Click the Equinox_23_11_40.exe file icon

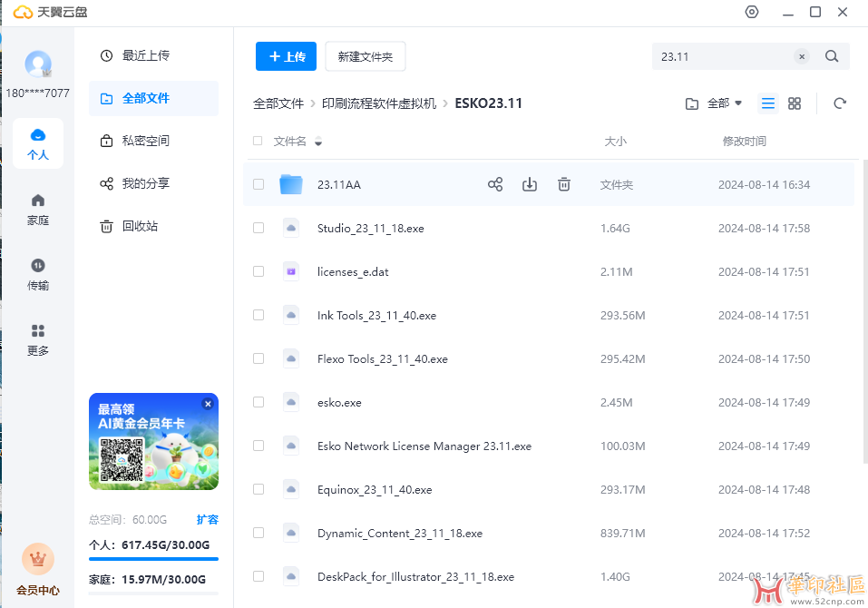[x=291, y=489]
